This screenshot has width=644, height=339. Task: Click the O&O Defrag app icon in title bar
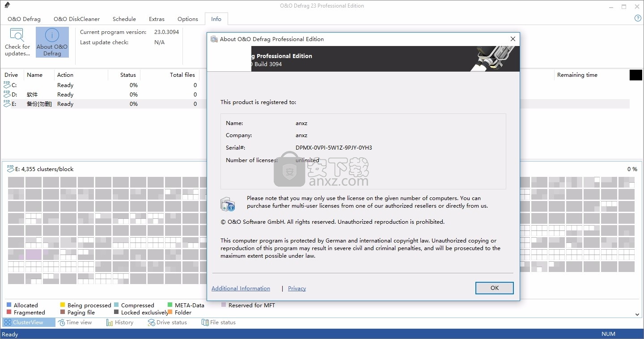7,5
